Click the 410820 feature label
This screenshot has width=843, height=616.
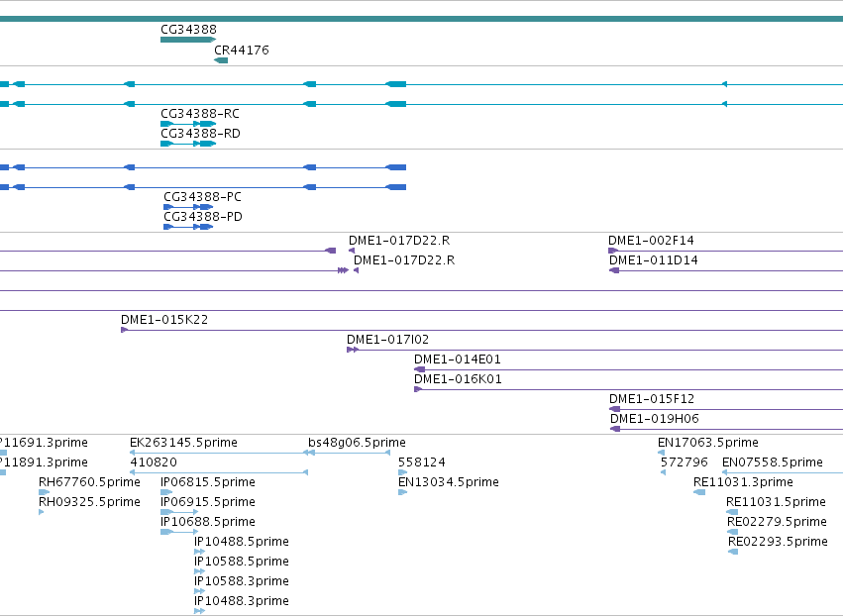point(154,462)
